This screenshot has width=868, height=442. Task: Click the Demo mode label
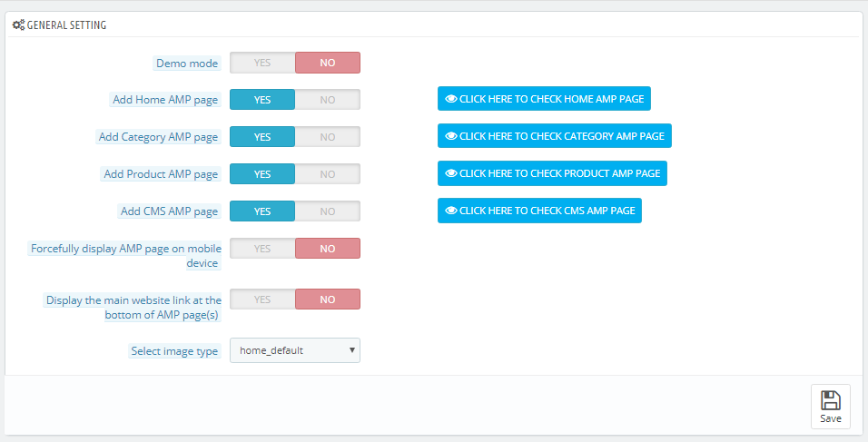(187, 63)
